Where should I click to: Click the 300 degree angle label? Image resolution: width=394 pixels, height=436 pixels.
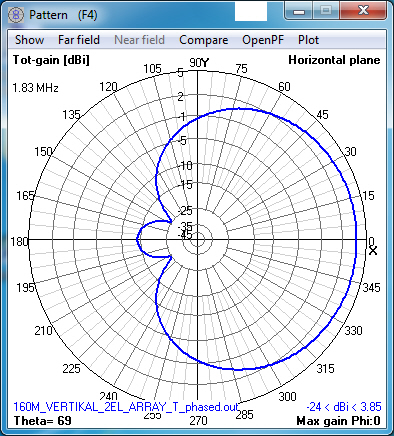click(287, 396)
